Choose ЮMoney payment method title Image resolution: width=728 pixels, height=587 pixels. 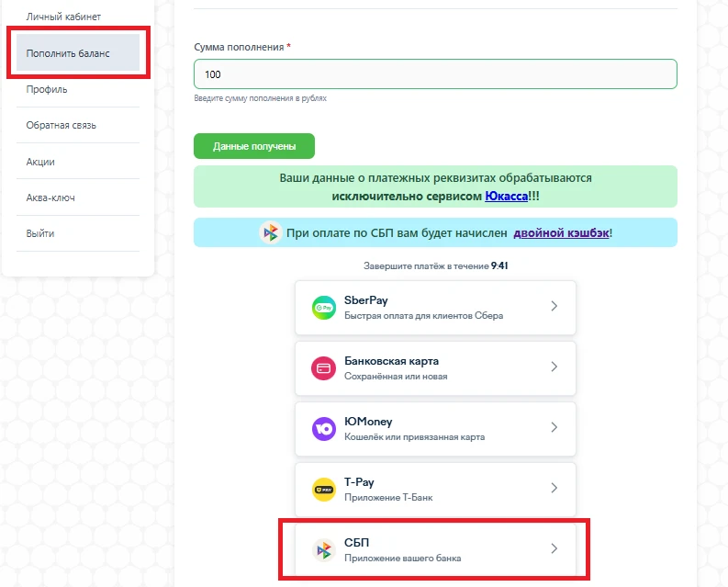368,422
